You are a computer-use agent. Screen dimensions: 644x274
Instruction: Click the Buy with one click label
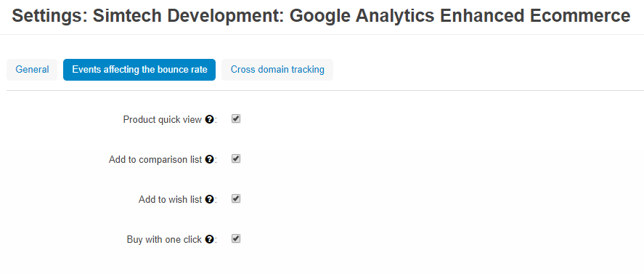point(164,239)
